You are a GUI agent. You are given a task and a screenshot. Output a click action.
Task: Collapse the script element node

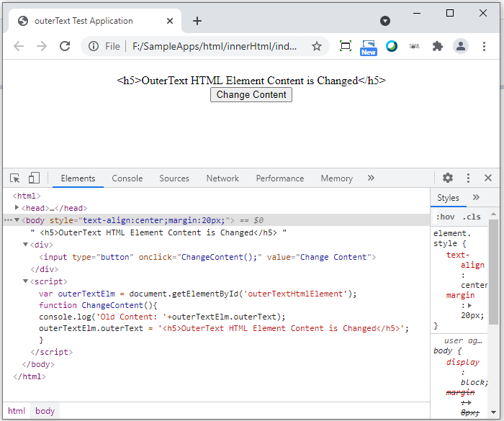point(25,281)
